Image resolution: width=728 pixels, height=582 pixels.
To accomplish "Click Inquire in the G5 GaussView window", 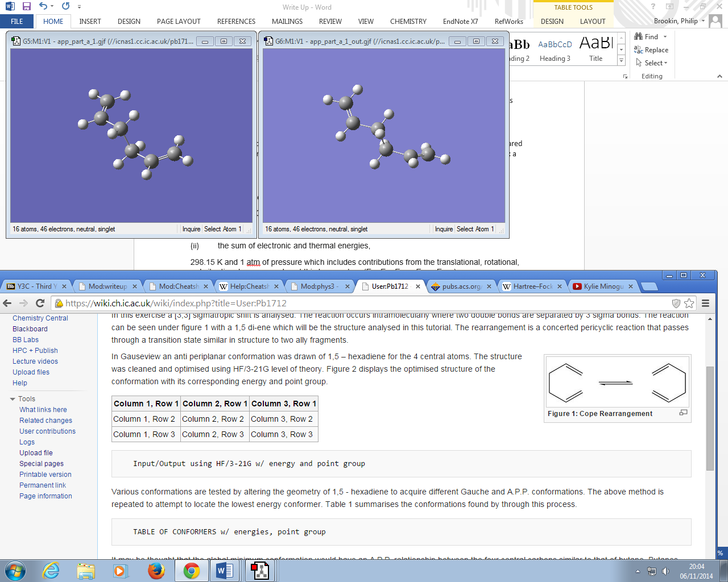I will (191, 229).
